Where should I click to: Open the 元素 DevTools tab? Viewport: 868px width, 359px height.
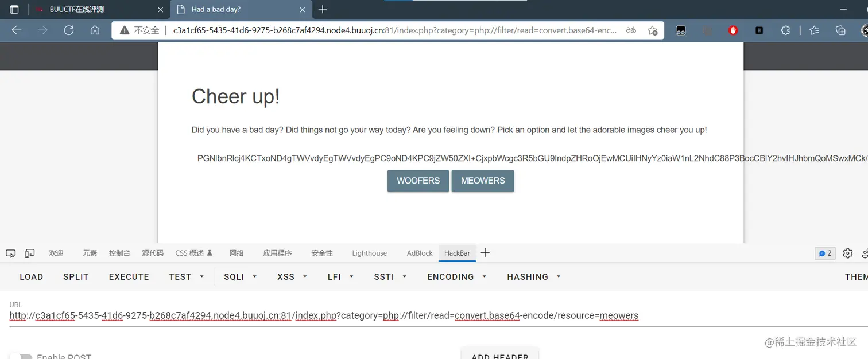pos(90,253)
